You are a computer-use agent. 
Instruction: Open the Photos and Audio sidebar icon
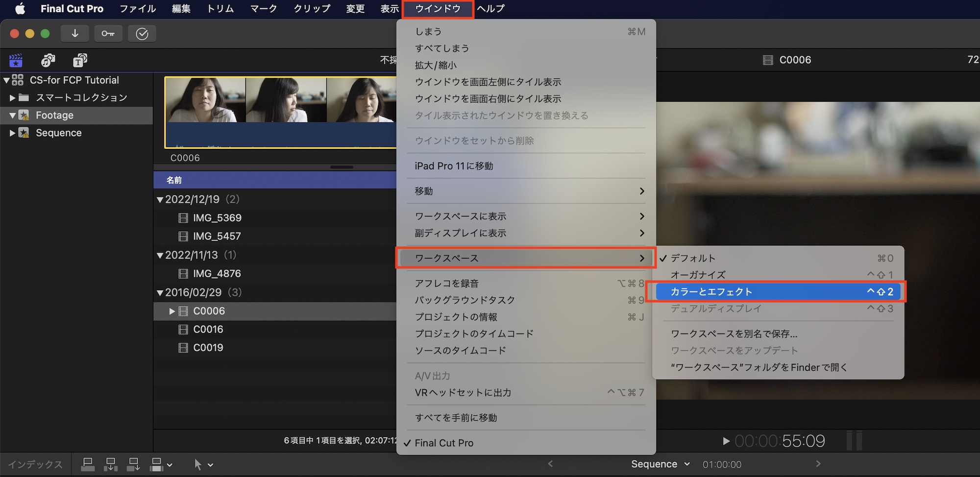(x=48, y=60)
